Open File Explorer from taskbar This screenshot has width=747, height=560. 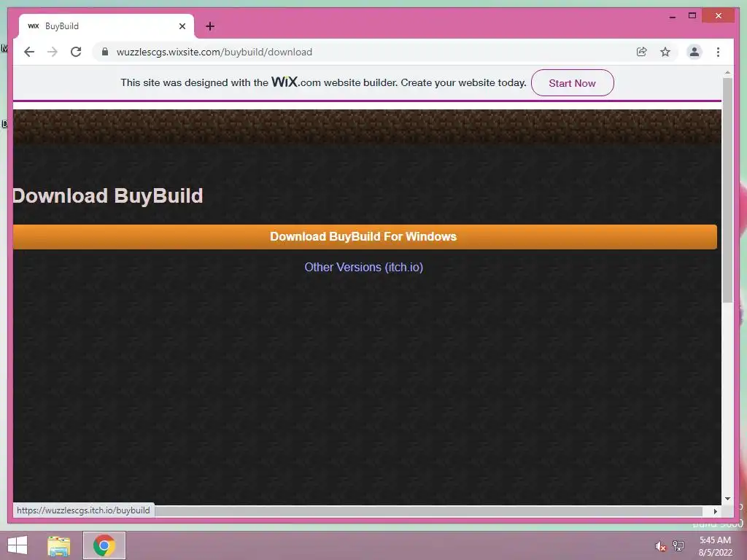[59, 545]
